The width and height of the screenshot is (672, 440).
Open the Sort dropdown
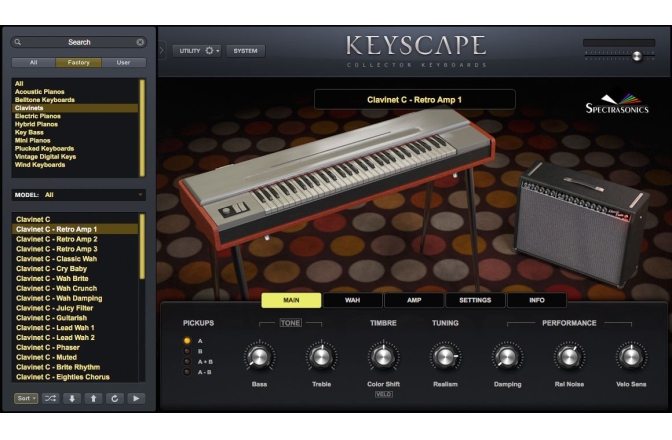[26, 398]
